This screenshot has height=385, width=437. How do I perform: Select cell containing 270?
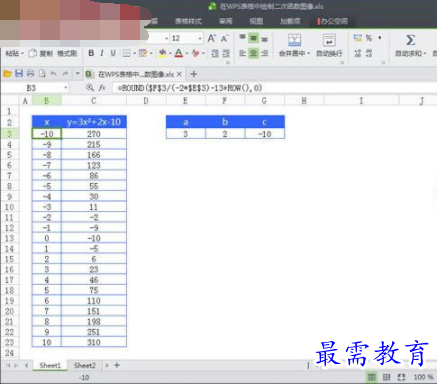pyautogui.click(x=94, y=134)
